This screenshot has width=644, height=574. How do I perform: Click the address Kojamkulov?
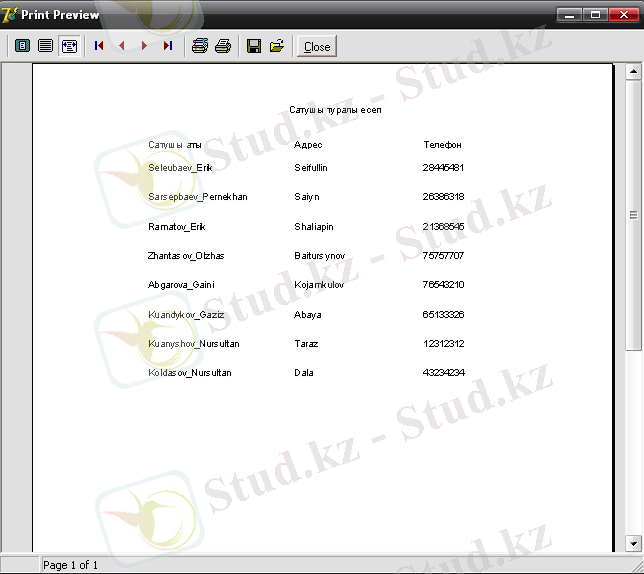pyautogui.click(x=319, y=285)
